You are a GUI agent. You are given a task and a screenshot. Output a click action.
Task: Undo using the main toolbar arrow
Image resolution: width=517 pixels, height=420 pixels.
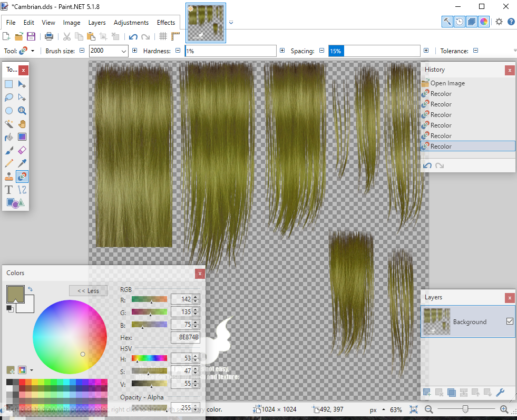133,36
